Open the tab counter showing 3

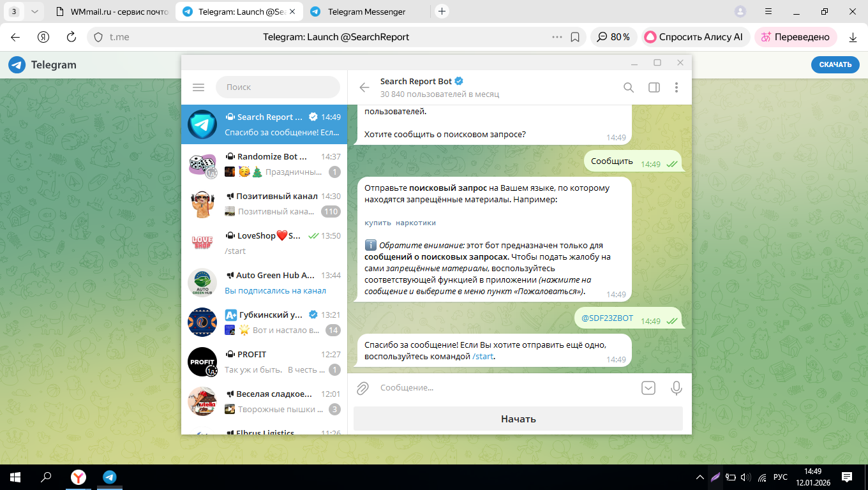coord(15,11)
